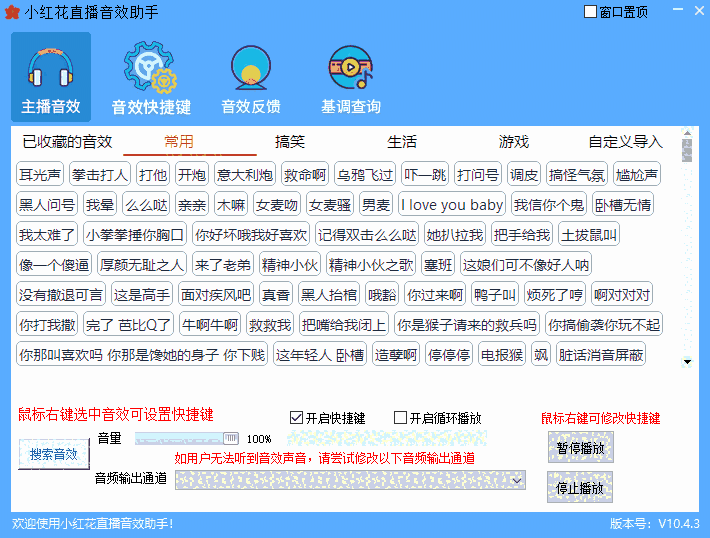Image resolution: width=710 pixels, height=538 pixels.
Task: Play the 电报猴 sound effect
Action: tap(502, 355)
